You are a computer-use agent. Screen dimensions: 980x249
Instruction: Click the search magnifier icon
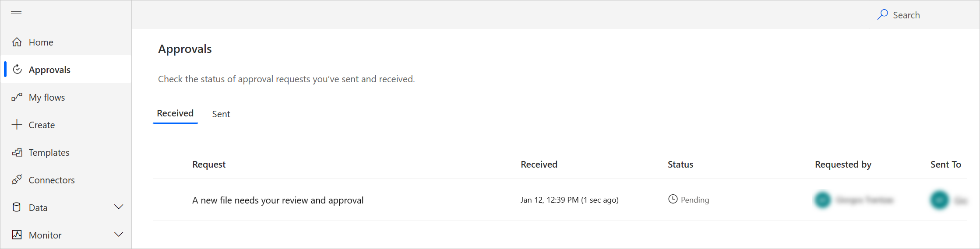tap(882, 15)
